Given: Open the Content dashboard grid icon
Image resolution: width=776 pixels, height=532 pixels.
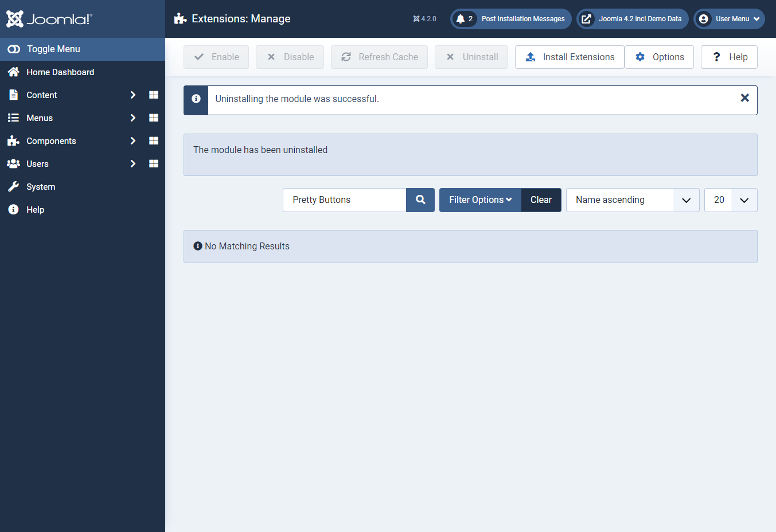Looking at the screenshot, I should (153, 95).
